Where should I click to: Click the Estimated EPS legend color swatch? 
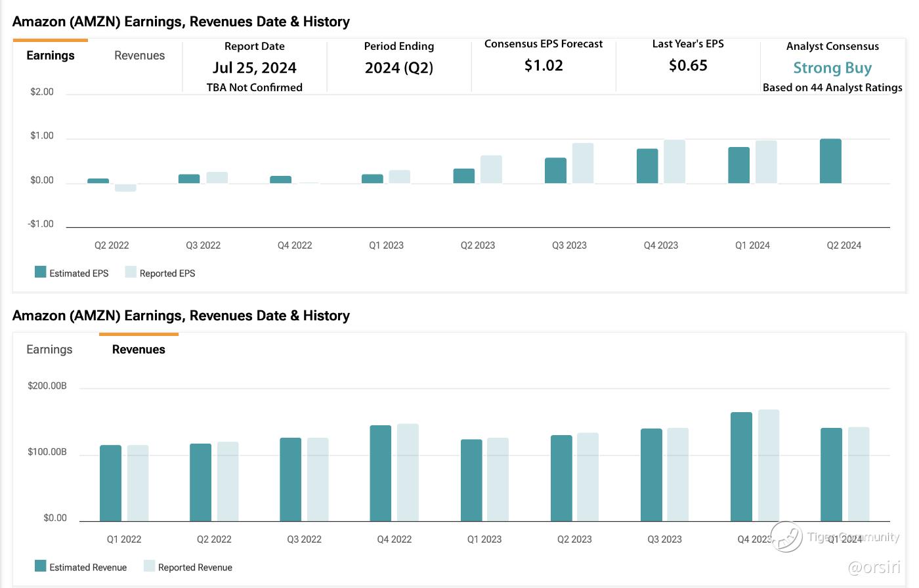click(x=41, y=272)
